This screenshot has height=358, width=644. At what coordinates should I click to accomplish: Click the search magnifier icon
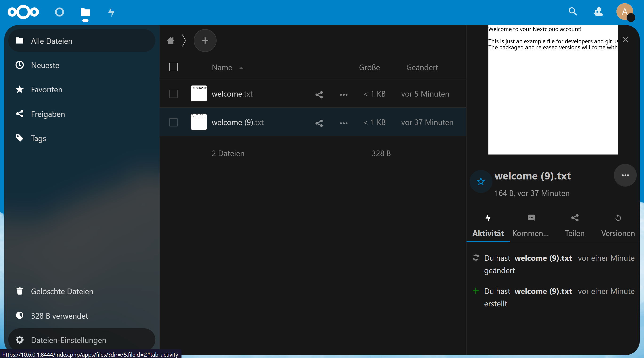(572, 12)
